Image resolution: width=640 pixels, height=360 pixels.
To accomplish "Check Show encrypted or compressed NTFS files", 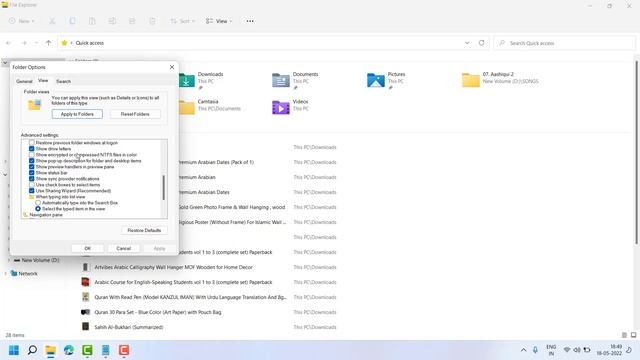I will 31,155.
